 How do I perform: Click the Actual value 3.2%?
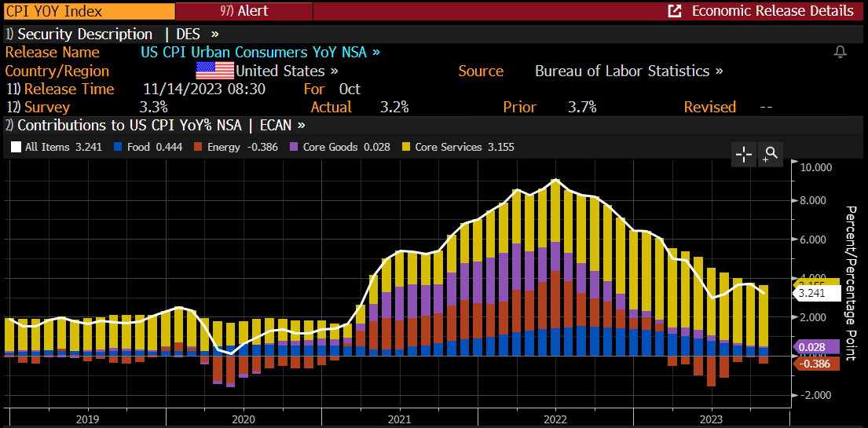394,107
